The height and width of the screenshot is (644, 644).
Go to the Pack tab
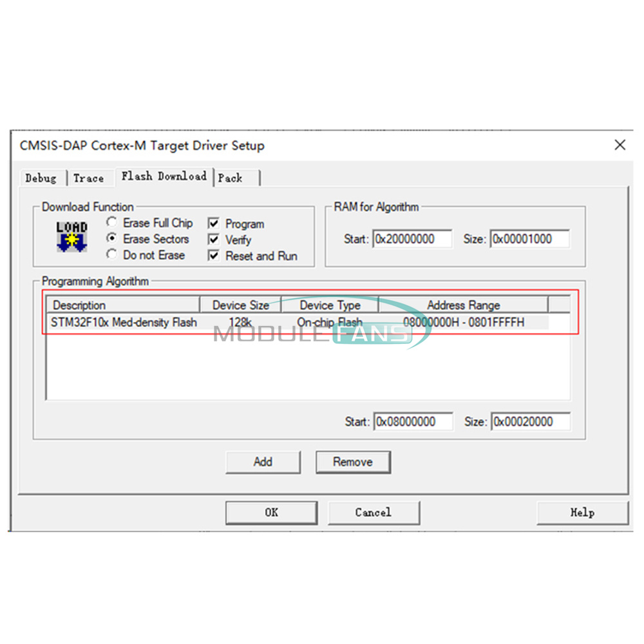(238, 178)
